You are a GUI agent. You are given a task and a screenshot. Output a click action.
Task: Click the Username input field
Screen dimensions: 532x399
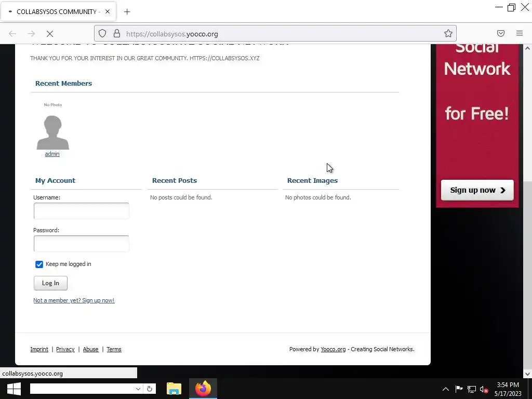[82, 211]
